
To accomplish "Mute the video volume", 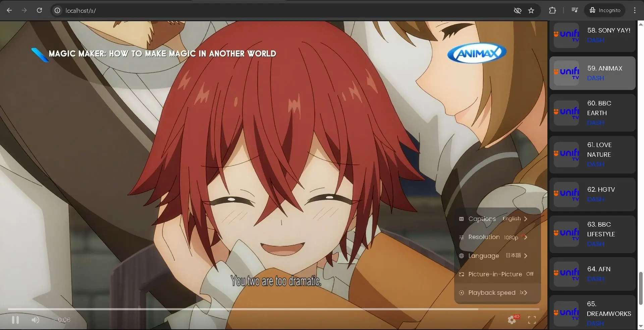I will pos(35,320).
